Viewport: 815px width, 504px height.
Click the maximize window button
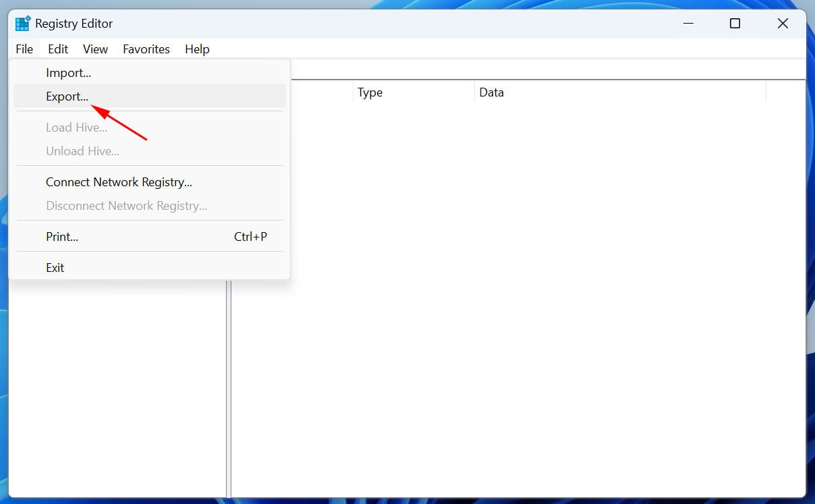735,23
